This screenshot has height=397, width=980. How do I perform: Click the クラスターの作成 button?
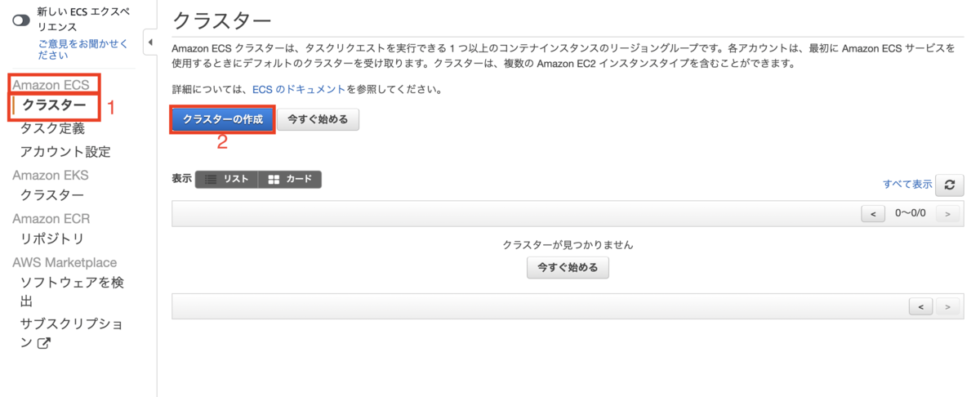click(x=222, y=119)
